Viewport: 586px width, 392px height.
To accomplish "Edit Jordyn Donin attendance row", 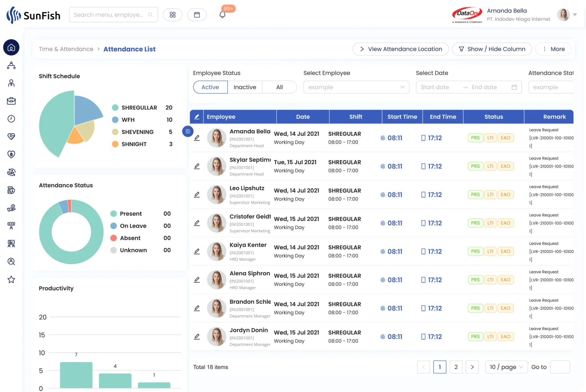I will [x=197, y=337].
